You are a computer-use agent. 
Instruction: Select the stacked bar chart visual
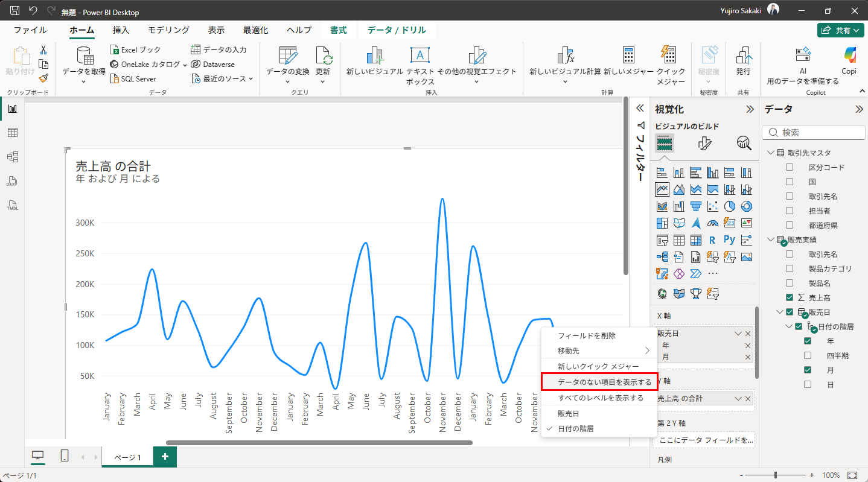click(662, 173)
